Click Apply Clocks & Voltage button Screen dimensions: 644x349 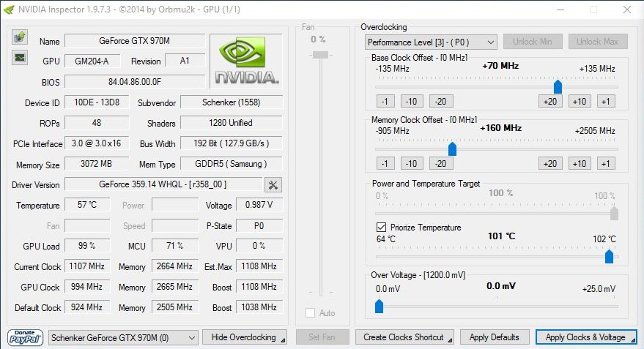586,337
